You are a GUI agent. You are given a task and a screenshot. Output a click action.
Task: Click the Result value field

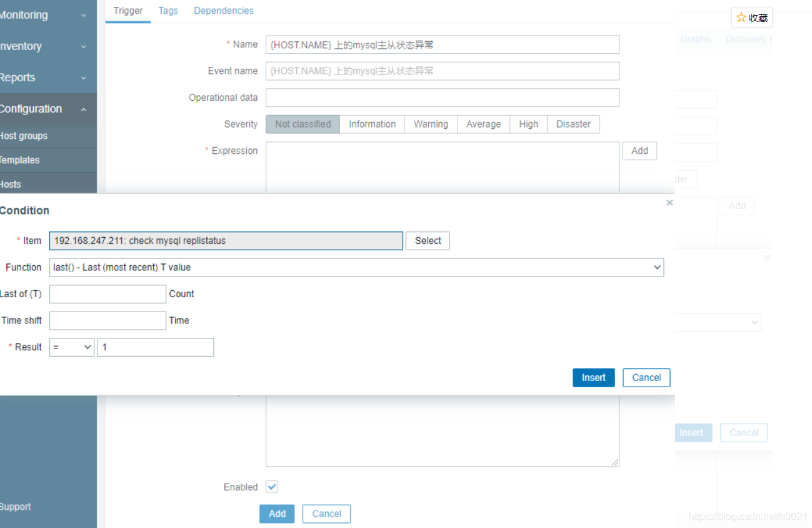coord(156,347)
